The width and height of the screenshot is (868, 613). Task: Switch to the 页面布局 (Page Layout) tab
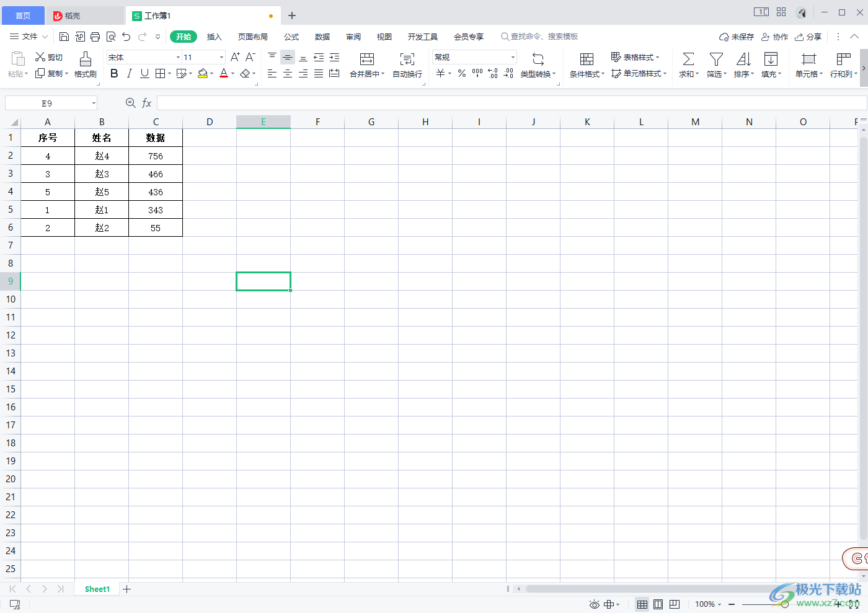[x=253, y=37]
